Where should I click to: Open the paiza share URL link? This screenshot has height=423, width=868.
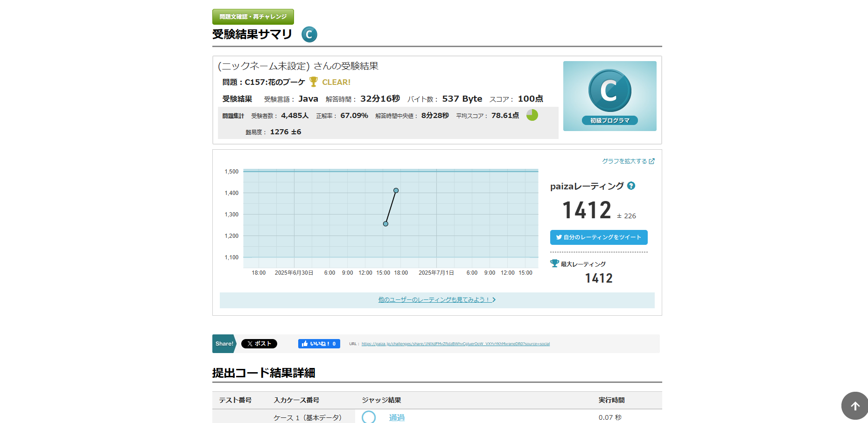[x=455, y=344]
